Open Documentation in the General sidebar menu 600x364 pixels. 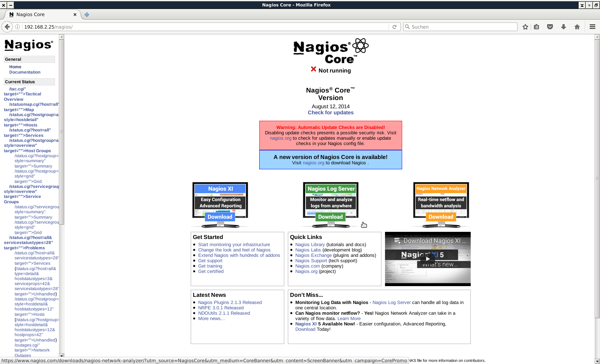coord(25,72)
